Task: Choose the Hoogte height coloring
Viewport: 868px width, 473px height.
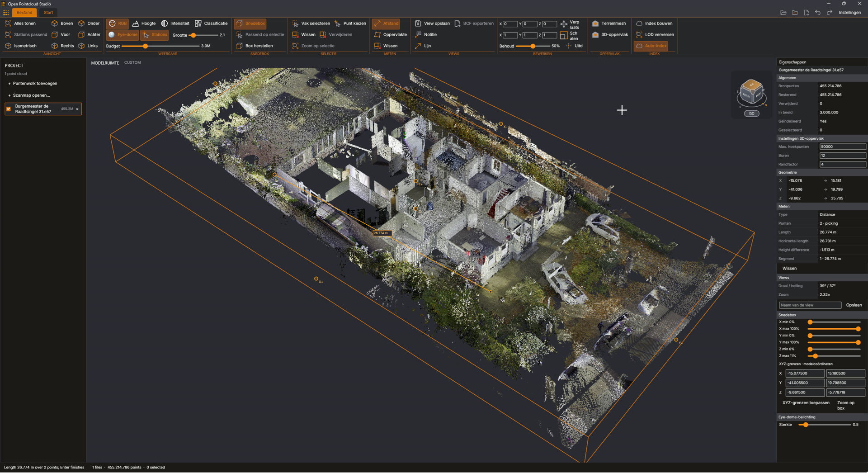Action: coord(144,24)
